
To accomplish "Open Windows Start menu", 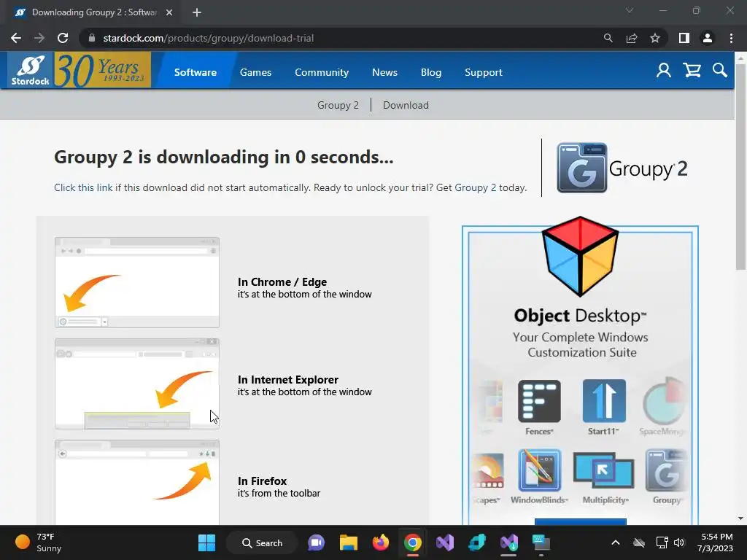I will tap(206, 542).
